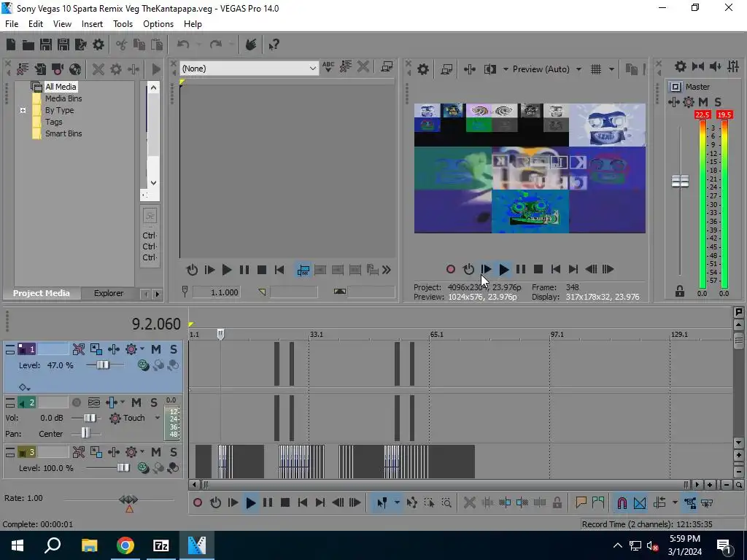The height and width of the screenshot is (560, 747).
Task: Open the split screen view dropdown arrow
Action: click(506, 69)
